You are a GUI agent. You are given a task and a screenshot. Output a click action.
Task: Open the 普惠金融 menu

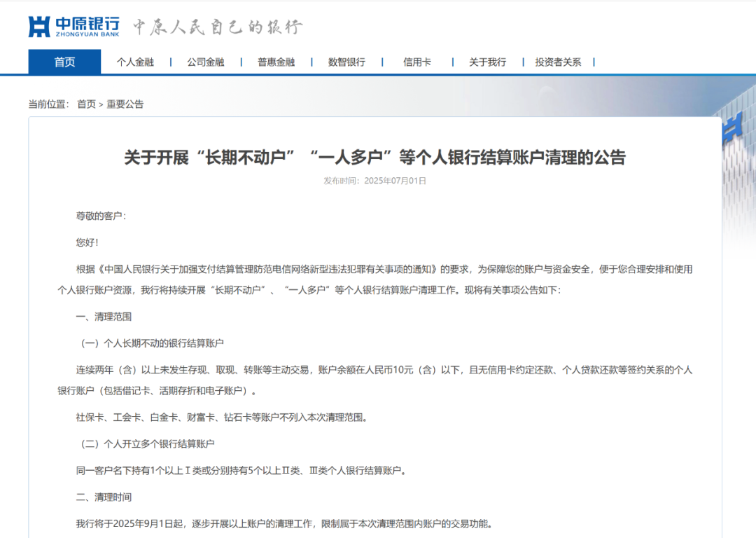(276, 62)
